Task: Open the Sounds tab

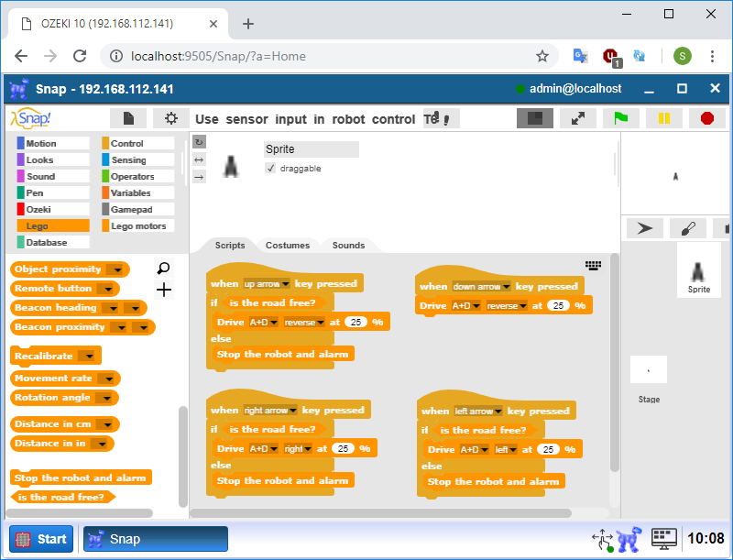Action: pos(348,245)
